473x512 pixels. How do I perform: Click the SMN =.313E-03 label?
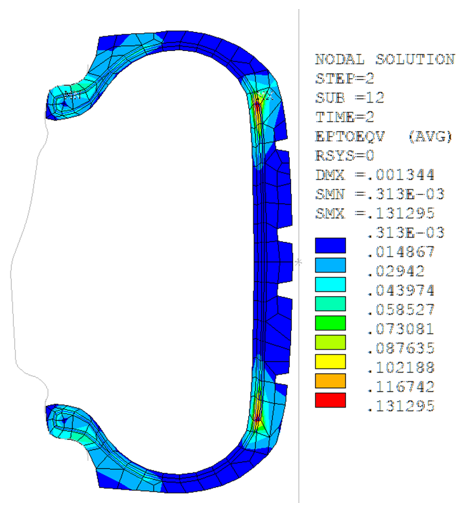tap(380, 194)
